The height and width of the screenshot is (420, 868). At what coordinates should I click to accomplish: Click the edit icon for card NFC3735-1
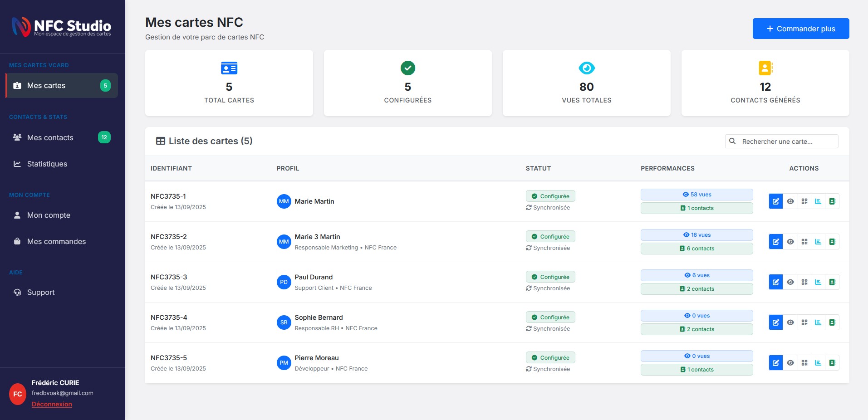(775, 201)
